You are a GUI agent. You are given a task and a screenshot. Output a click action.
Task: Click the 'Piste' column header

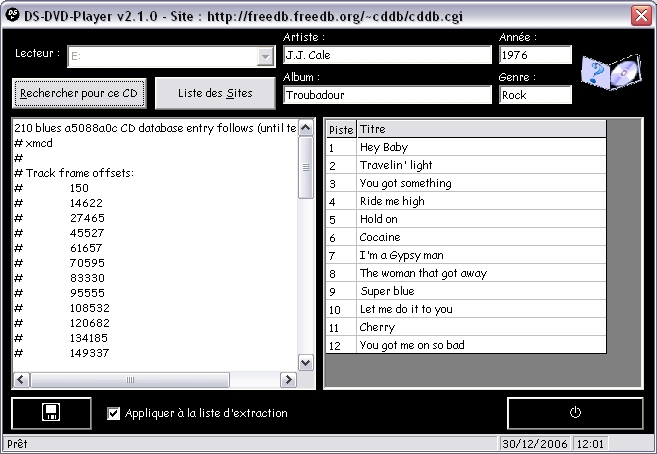coord(340,129)
